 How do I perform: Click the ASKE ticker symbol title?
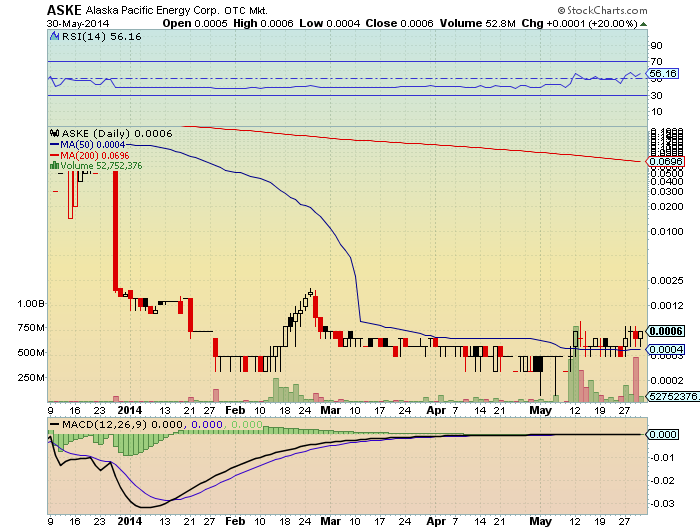click(64, 10)
